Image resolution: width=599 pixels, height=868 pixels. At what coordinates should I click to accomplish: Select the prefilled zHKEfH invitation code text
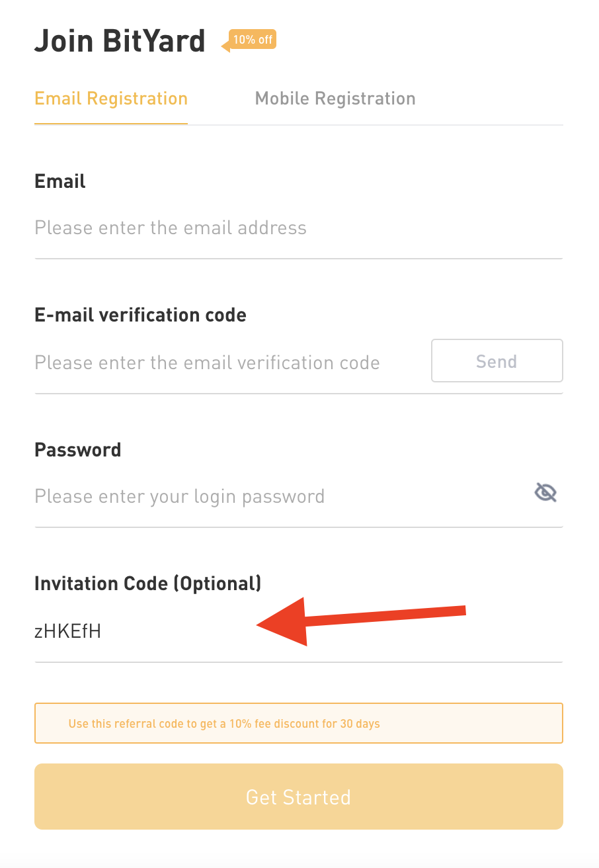point(67,631)
